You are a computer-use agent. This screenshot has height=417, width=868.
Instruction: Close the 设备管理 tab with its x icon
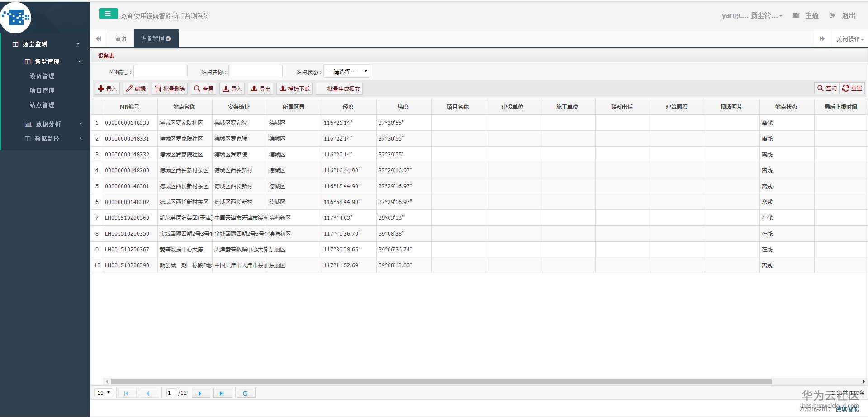pyautogui.click(x=168, y=39)
